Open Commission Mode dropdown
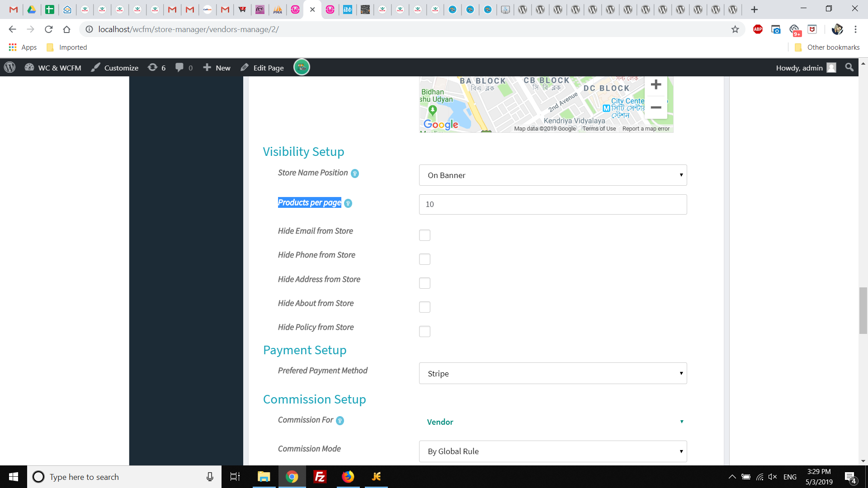This screenshot has width=868, height=488. (x=553, y=451)
